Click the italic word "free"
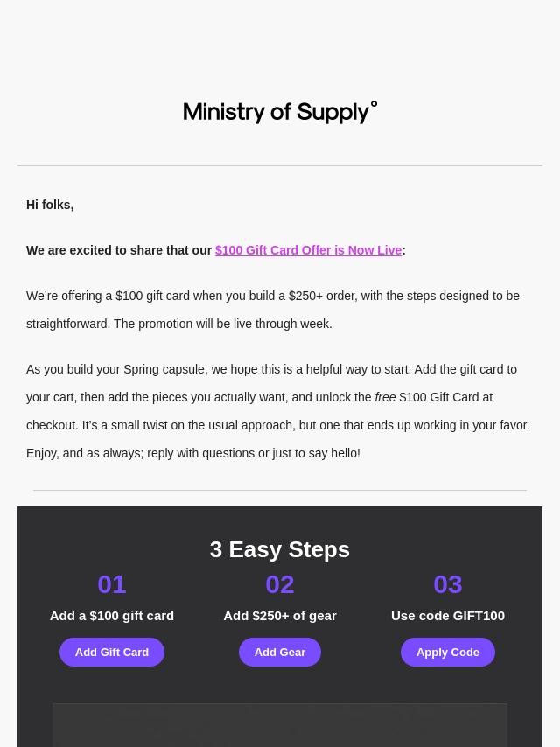 click(x=385, y=397)
